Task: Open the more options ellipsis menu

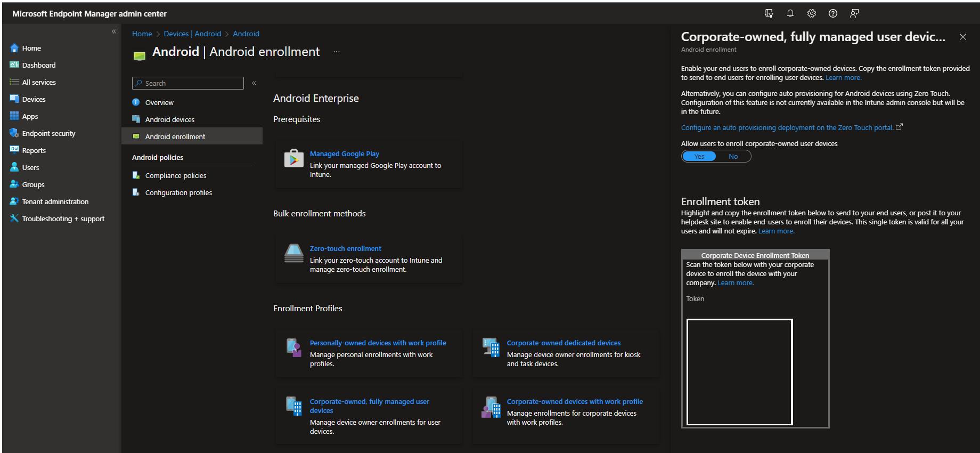Action: [x=337, y=52]
